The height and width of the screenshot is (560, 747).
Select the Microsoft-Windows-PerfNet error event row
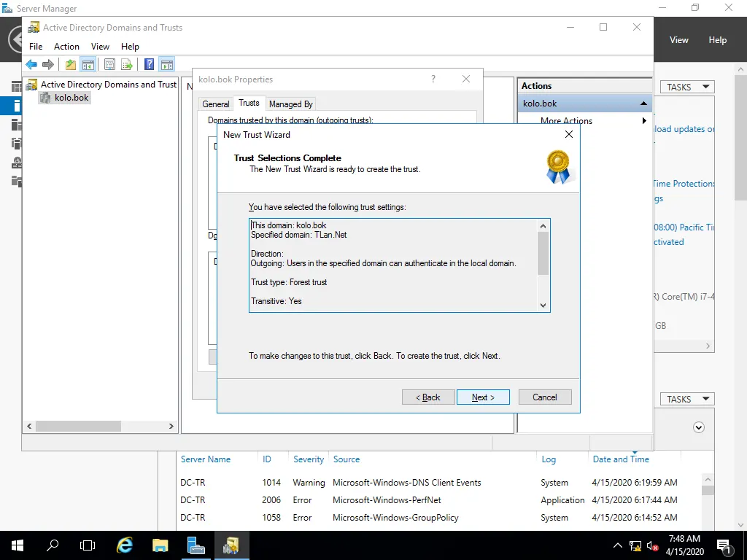[438, 500]
